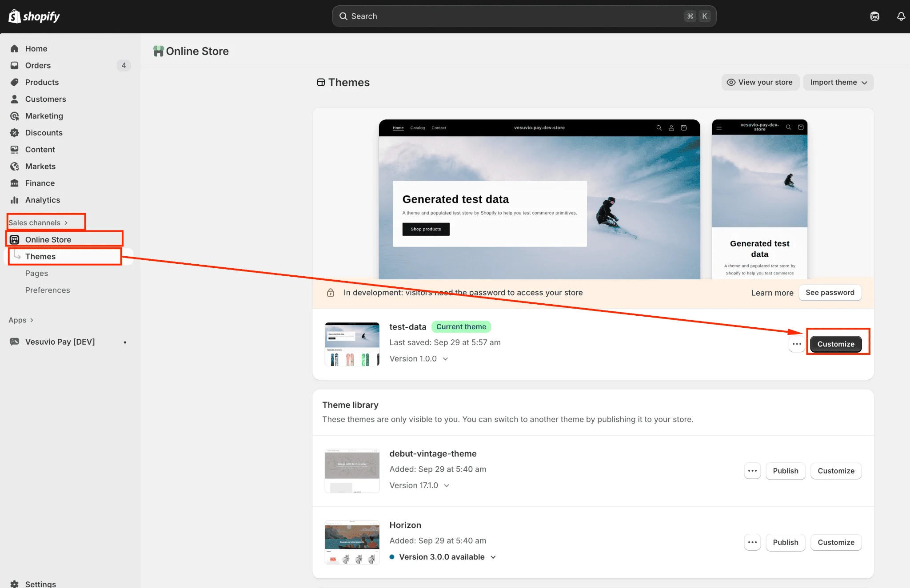Click the Analytics bar-chart icon
Screen dimensions: 910x588
coord(15,200)
